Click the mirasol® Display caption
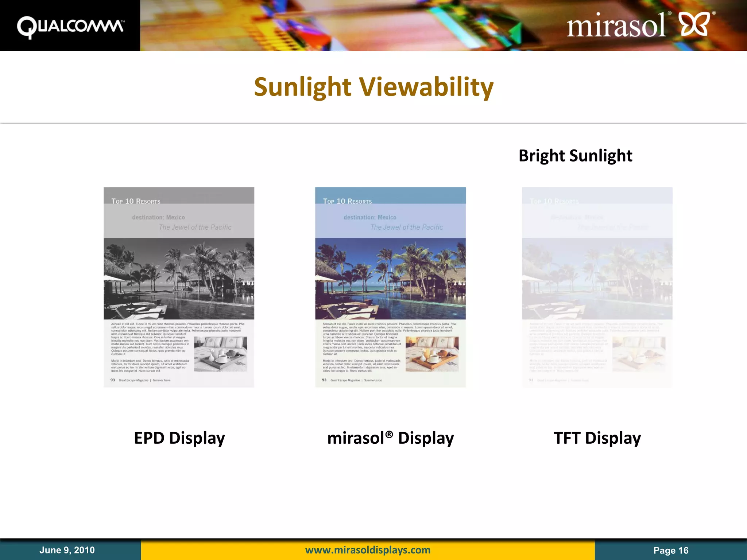 point(391,438)
